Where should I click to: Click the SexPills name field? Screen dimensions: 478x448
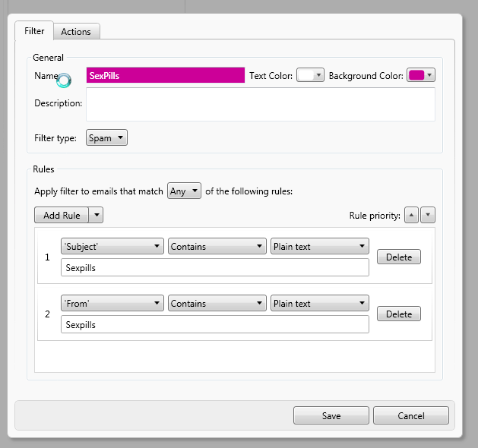tap(166, 75)
